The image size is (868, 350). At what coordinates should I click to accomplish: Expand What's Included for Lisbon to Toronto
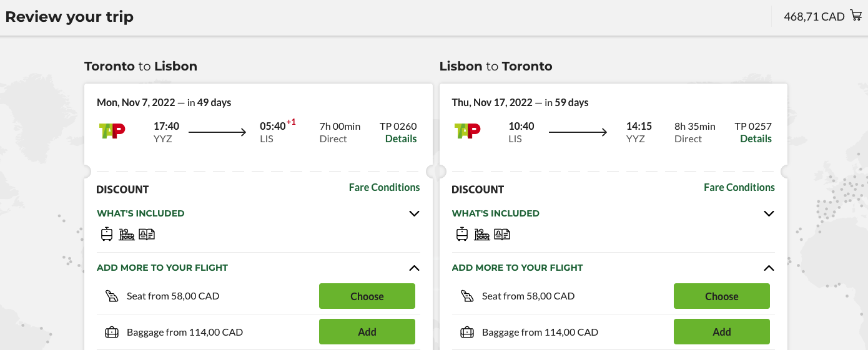pos(769,213)
